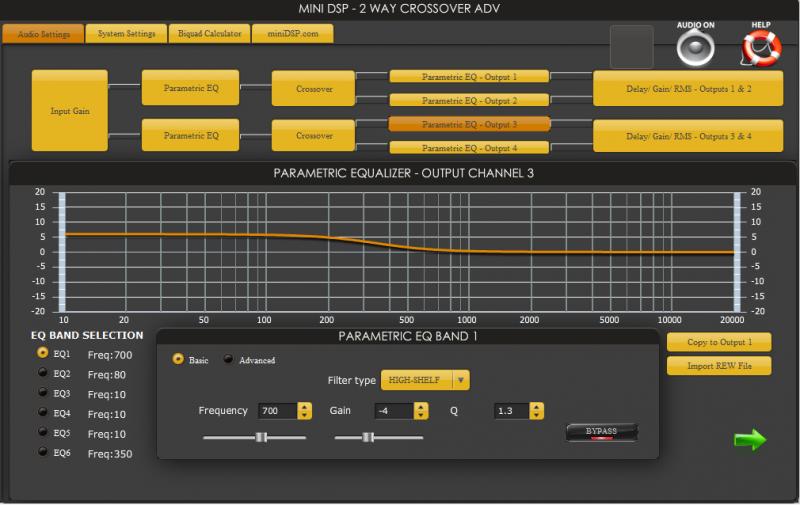800x505 pixels.
Task: Click the Copy to Output 1 button
Action: [719, 342]
